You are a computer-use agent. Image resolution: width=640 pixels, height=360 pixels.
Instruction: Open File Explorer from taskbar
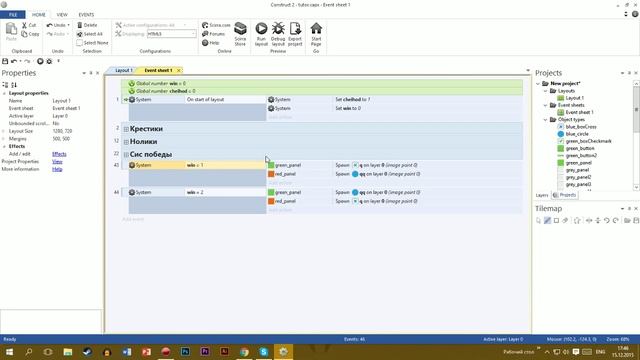click(68, 352)
